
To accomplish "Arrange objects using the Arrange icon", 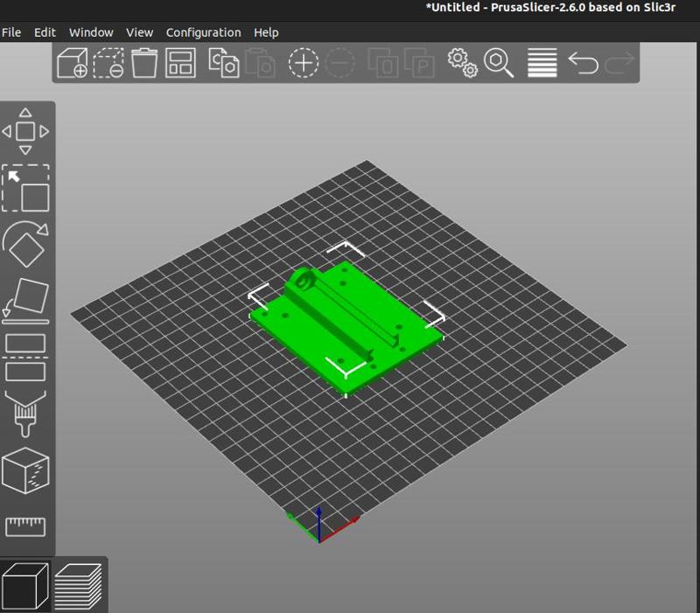I will (181, 63).
